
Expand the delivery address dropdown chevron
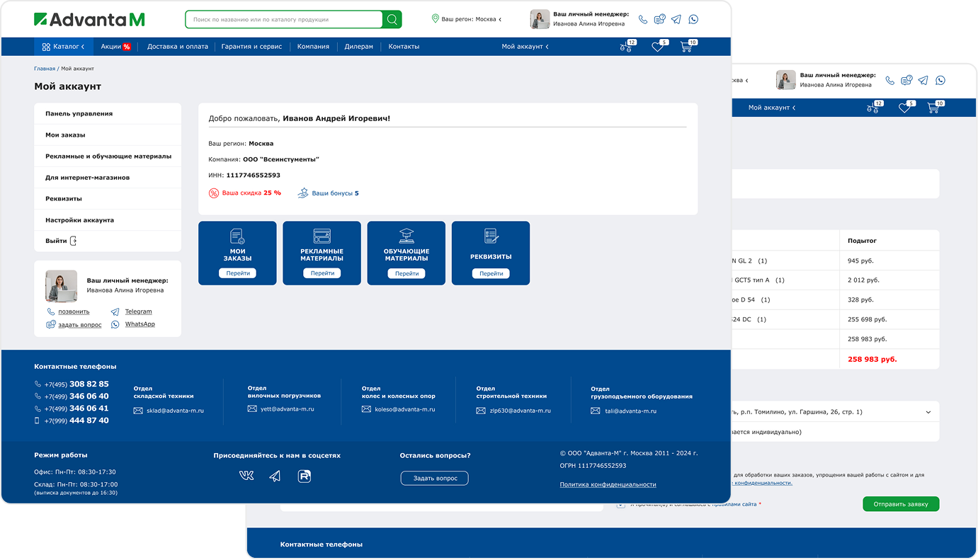pyautogui.click(x=928, y=412)
